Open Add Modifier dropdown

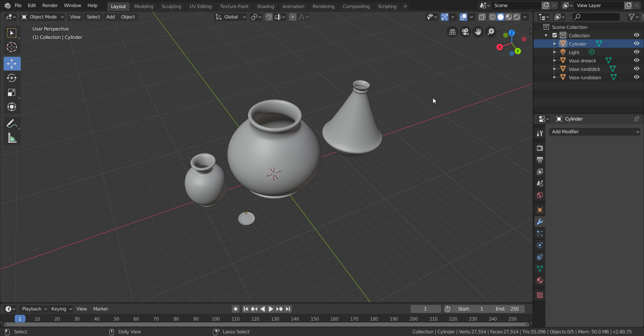(x=594, y=132)
